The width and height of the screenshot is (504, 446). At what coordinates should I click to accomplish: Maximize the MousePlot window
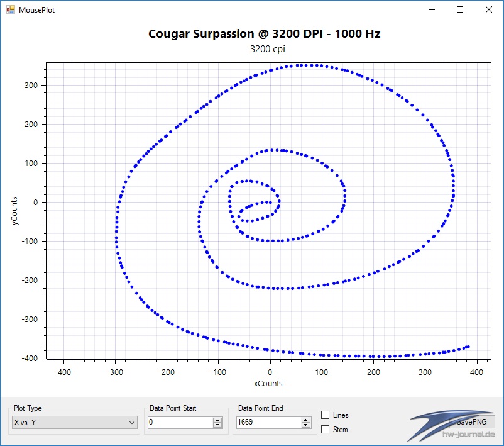click(x=460, y=9)
